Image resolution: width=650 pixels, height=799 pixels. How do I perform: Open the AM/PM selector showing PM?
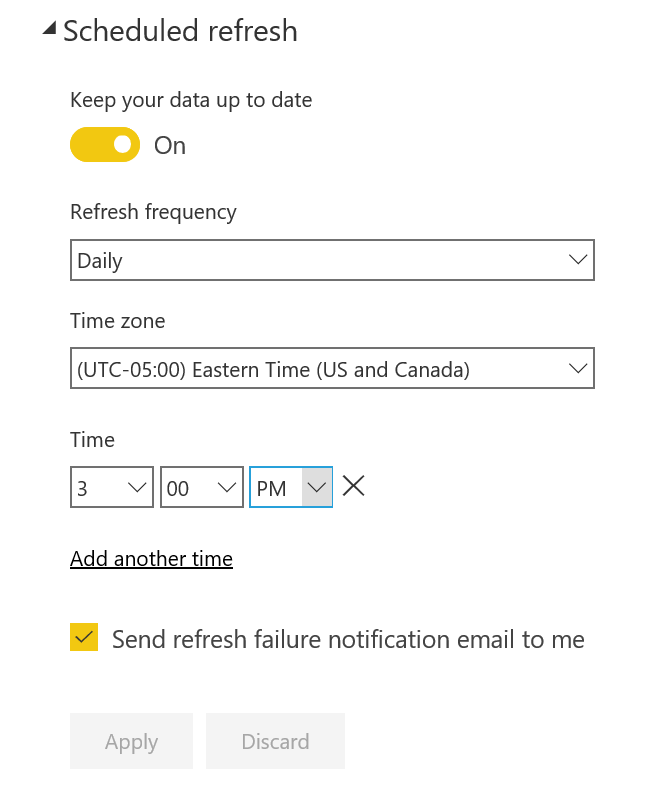[291, 487]
